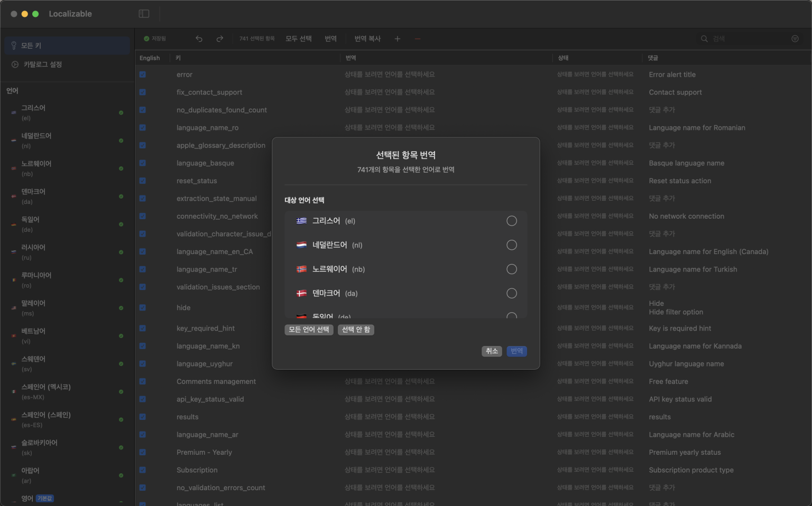Viewport: 812px width, 506px height.
Task: Uncheck the hide row checkbox
Action: tap(142, 307)
